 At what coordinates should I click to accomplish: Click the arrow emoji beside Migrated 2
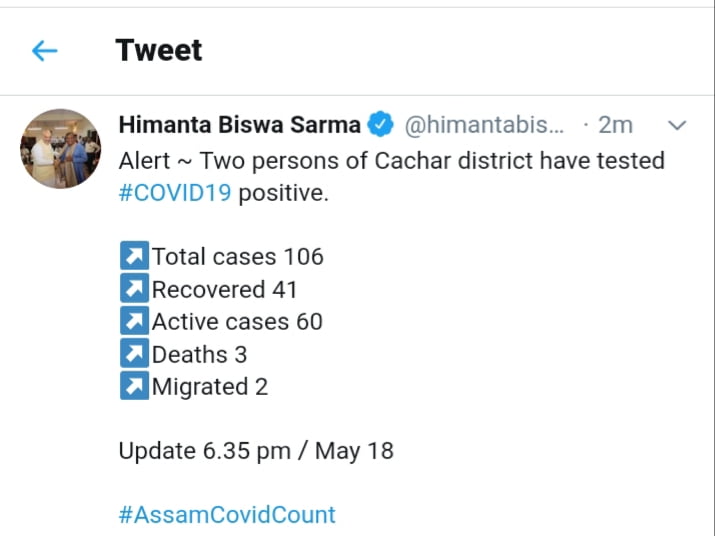(134, 387)
